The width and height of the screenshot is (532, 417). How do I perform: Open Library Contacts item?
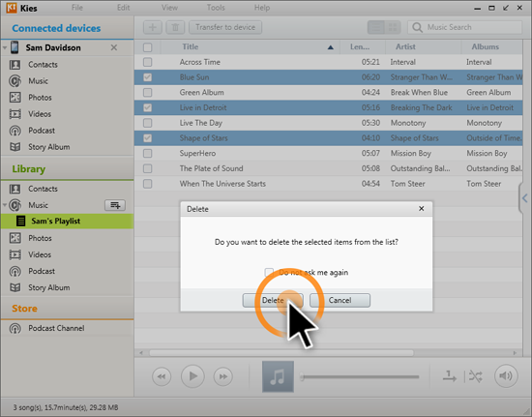(x=43, y=189)
